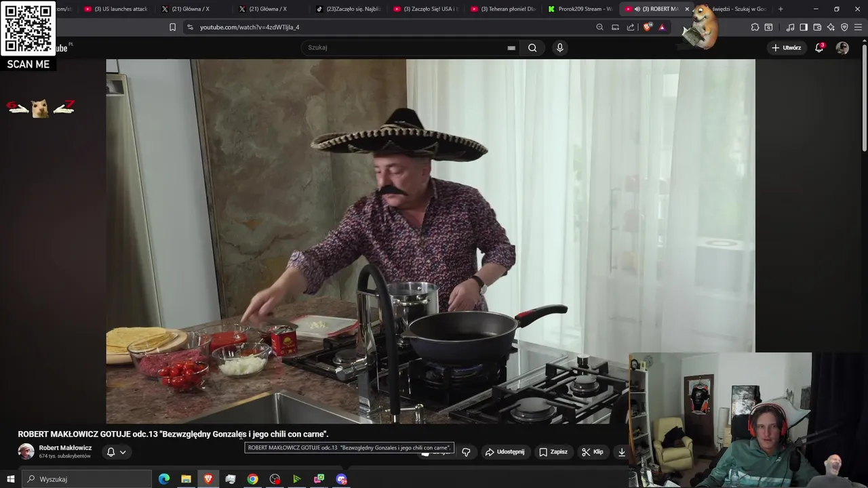The image size is (868, 488).
Task: Open the zoom magnifier icon in address bar
Action: (x=599, y=27)
